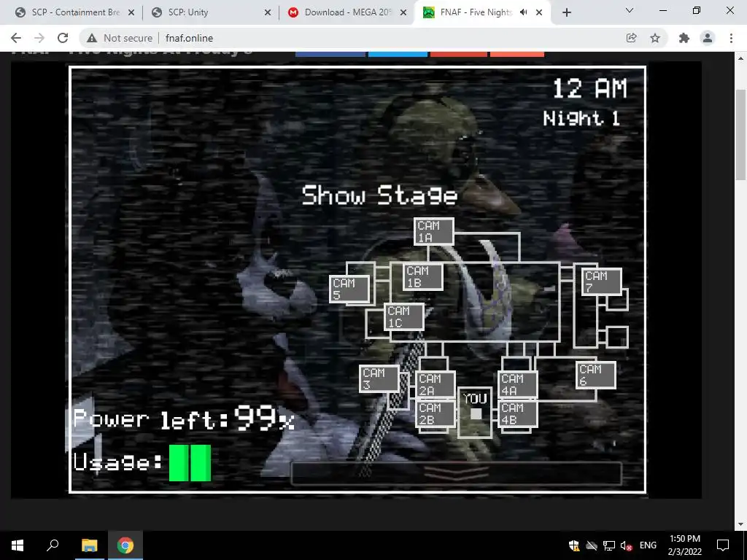
Task: Close the Download - MEGA tab
Action: pyautogui.click(x=403, y=12)
